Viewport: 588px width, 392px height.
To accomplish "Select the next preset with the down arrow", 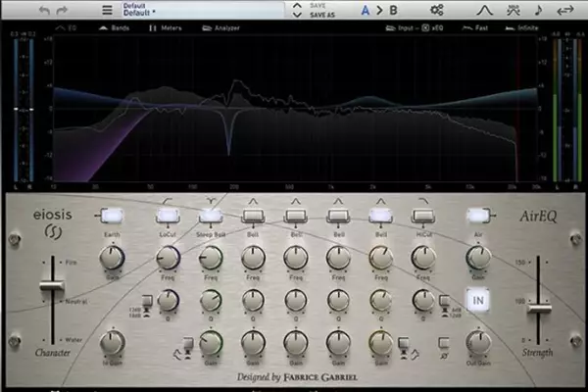I will pos(297,15).
